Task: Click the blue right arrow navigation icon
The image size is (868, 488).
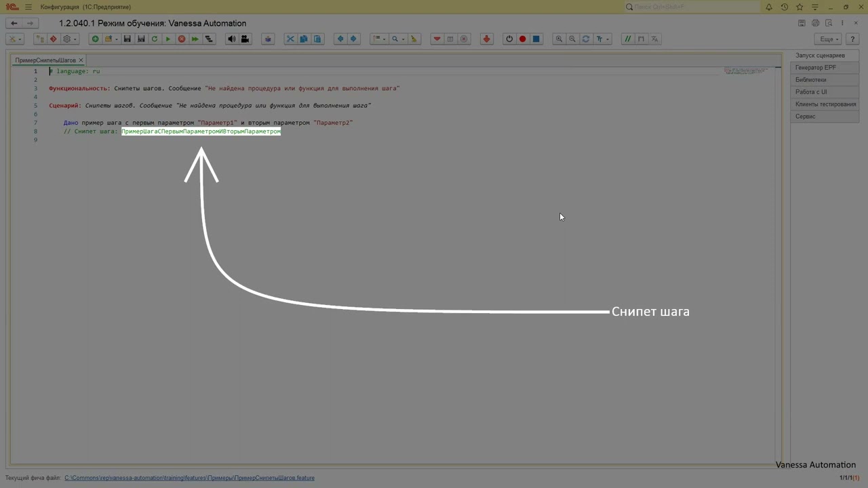Action: coord(353,39)
